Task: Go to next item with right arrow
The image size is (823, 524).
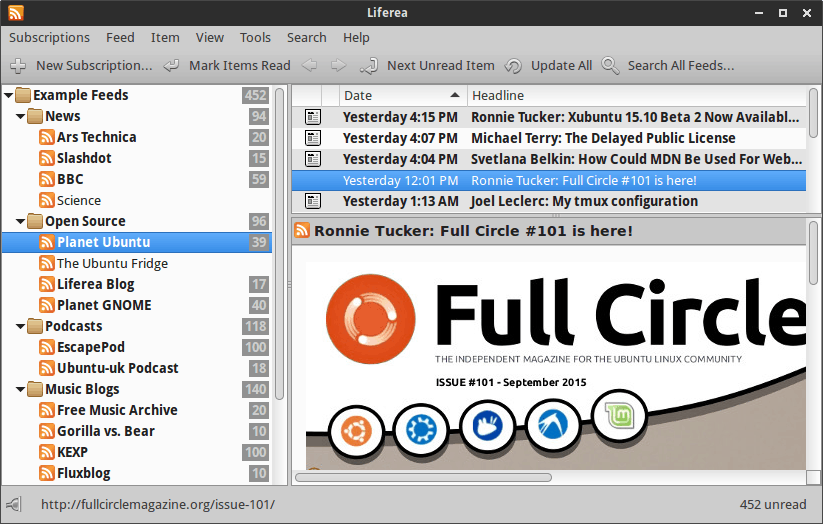Action: click(339, 66)
